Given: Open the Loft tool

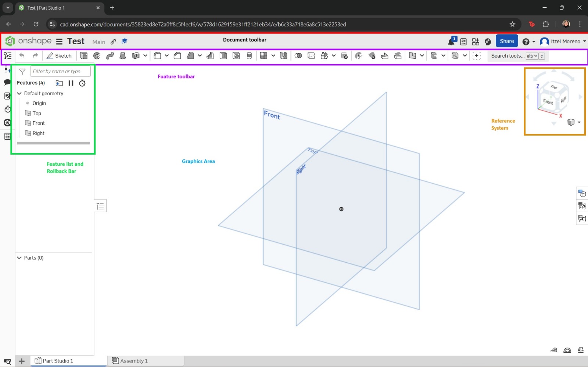Looking at the screenshot, I should pyautogui.click(x=123, y=55).
